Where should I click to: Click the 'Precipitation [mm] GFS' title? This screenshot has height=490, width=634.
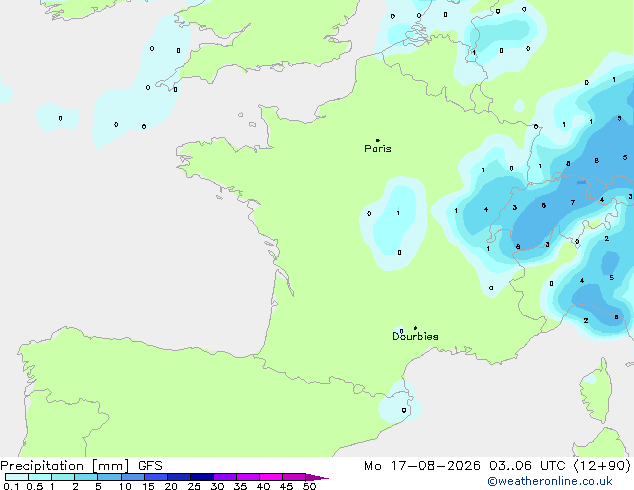coord(81,466)
